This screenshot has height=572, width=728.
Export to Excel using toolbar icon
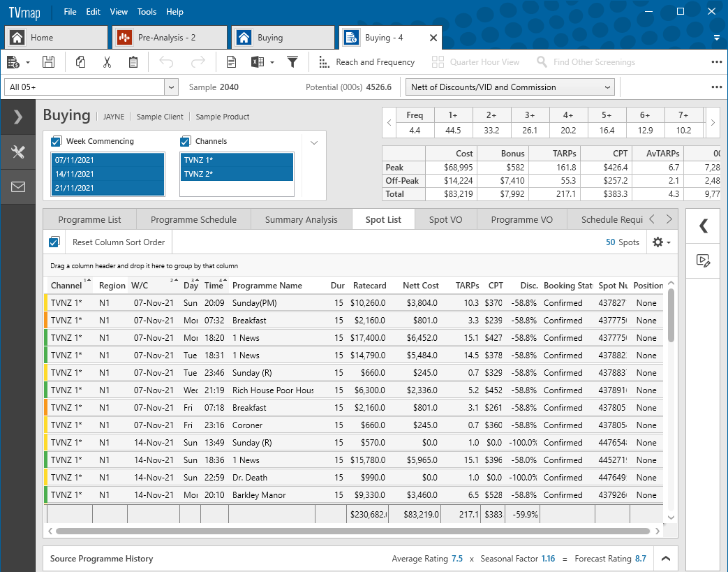click(x=258, y=61)
